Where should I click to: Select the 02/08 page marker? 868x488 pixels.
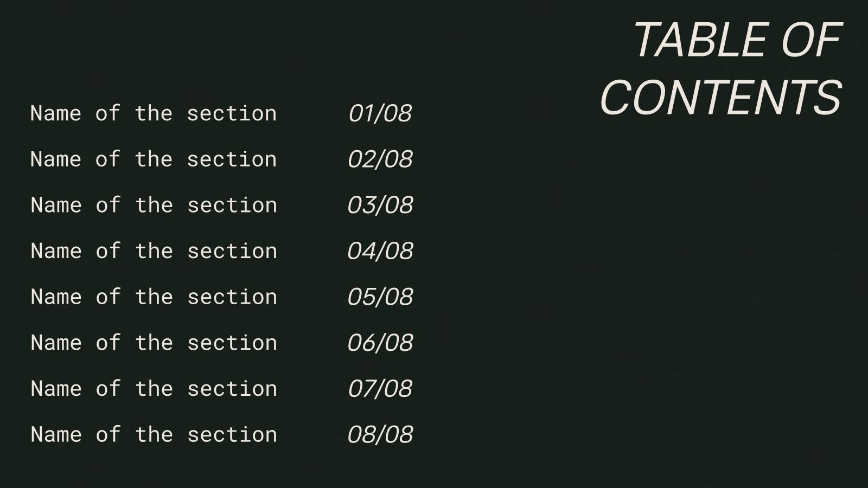coord(380,159)
